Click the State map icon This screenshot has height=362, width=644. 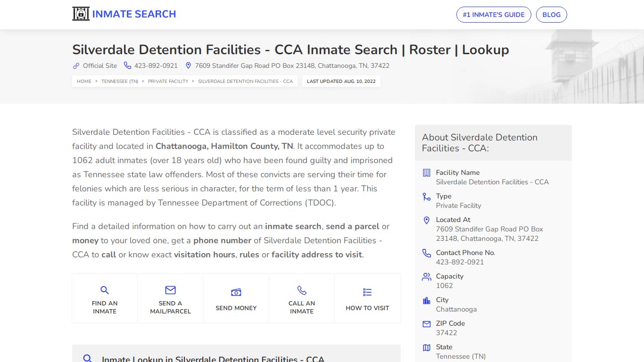pyautogui.click(x=427, y=347)
